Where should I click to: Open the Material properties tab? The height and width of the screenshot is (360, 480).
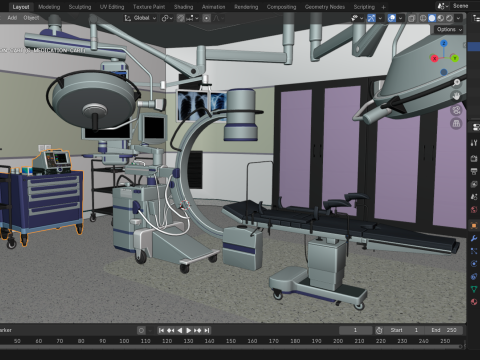click(x=474, y=302)
